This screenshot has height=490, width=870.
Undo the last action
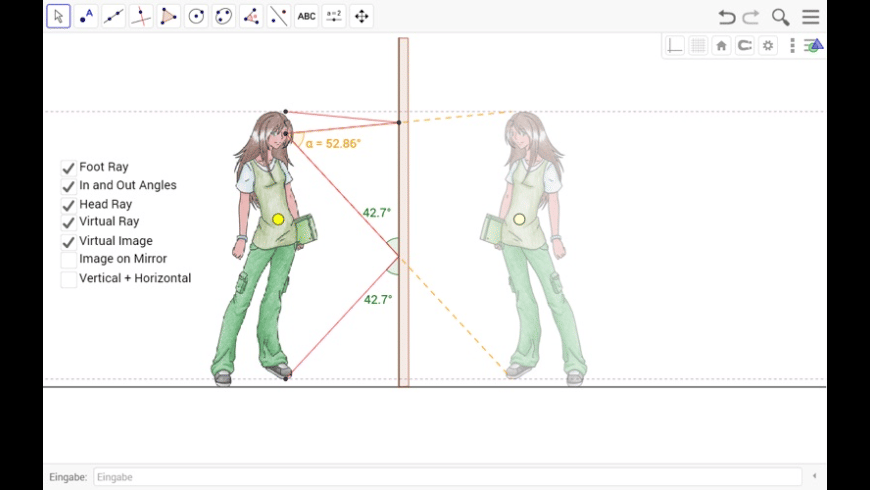pyautogui.click(x=726, y=17)
